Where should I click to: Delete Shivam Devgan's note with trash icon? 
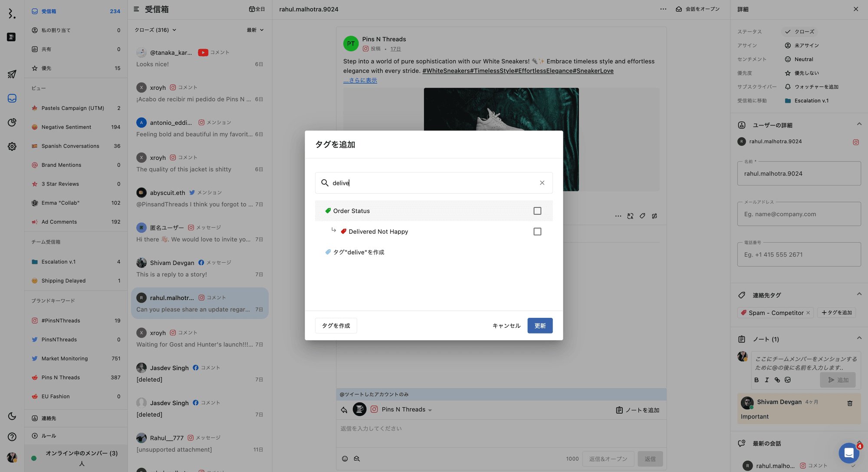(850, 403)
